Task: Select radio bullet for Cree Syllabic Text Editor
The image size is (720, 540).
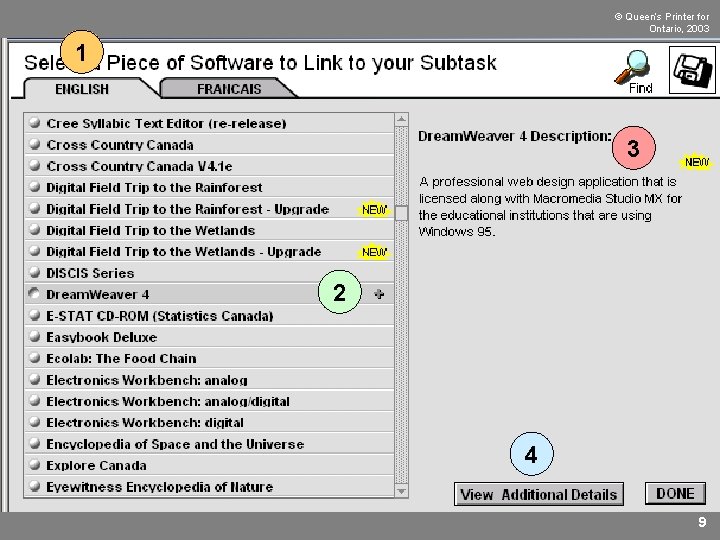Action: (x=34, y=123)
